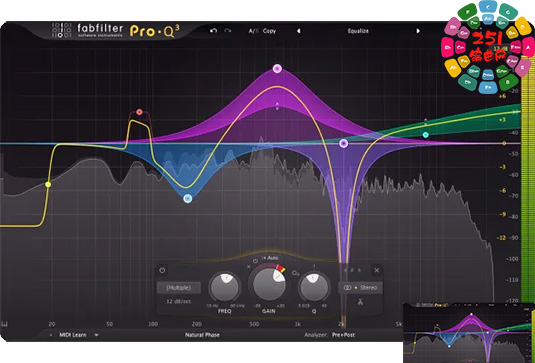Toggle the piano display icon at bottom-left
Viewport: 535px width, 363px height.
(5, 324)
